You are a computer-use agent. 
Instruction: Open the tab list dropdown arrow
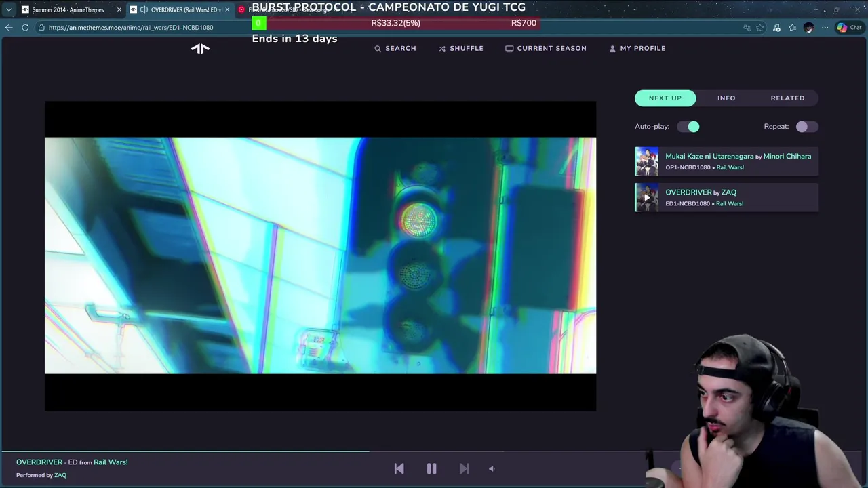point(8,9)
